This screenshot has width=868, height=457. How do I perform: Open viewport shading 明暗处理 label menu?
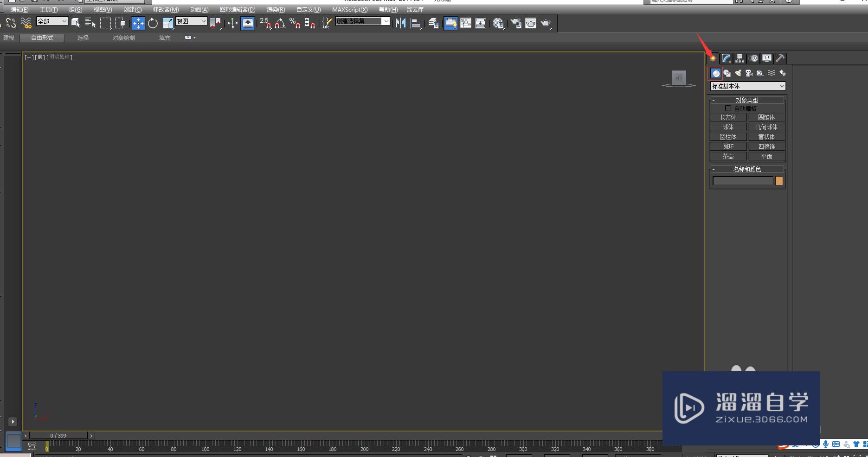(59, 57)
